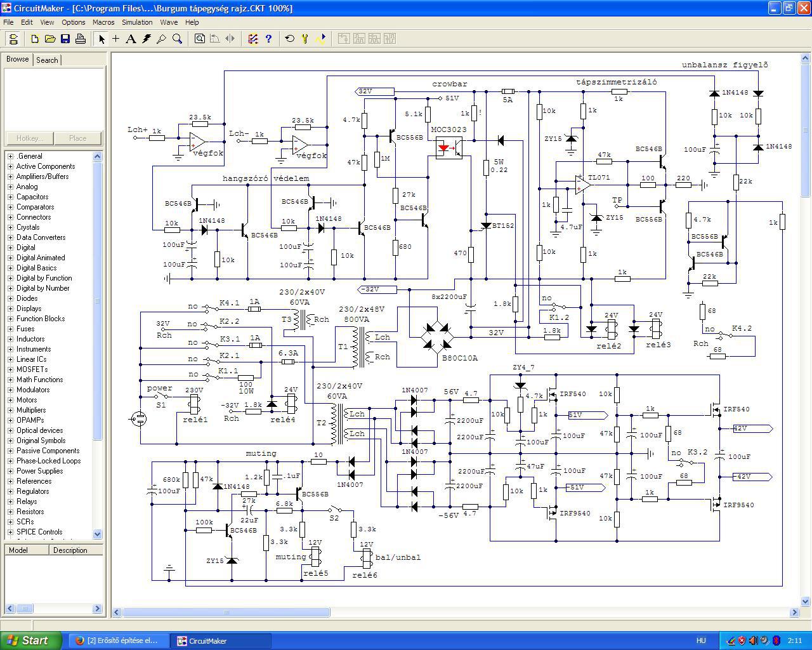The width and height of the screenshot is (812, 650).
Task: Select the Wire crosshair tool
Action: tap(116, 39)
